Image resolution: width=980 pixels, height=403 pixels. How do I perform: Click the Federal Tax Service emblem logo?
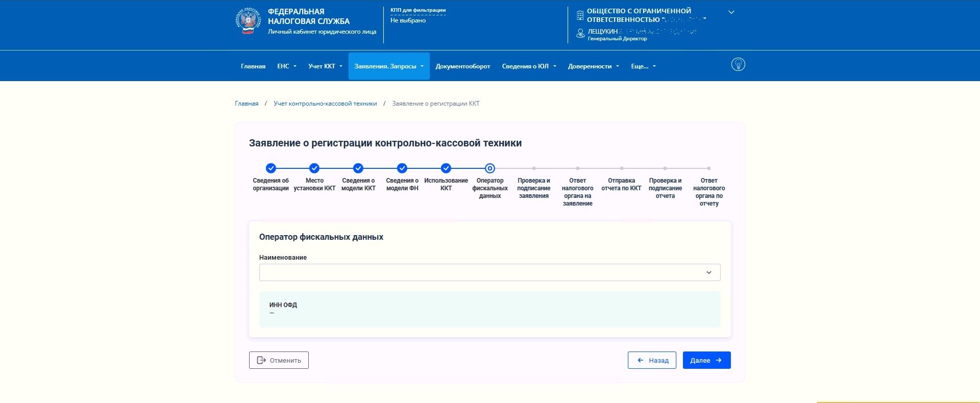coord(248,21)
